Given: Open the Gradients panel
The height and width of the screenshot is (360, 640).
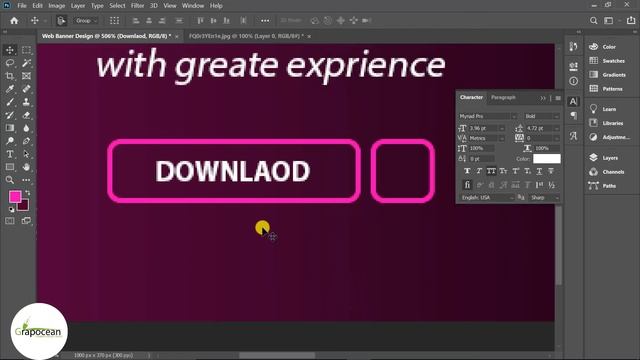Looking at the screenshot, I should click(614, 75).
